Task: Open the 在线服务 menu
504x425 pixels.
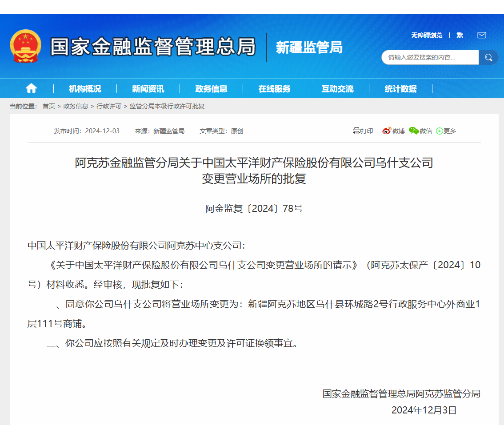Action: pos(274,89)
